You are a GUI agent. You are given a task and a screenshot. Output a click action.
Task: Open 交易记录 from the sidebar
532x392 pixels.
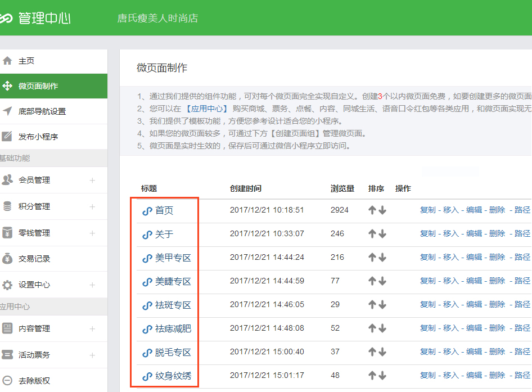[34, 259]
